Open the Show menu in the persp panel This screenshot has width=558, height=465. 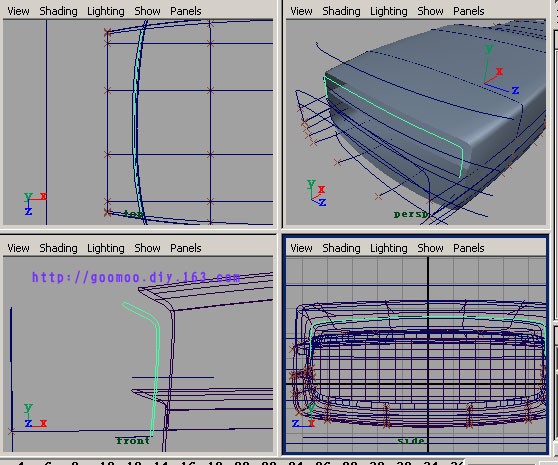pos(430,11)
